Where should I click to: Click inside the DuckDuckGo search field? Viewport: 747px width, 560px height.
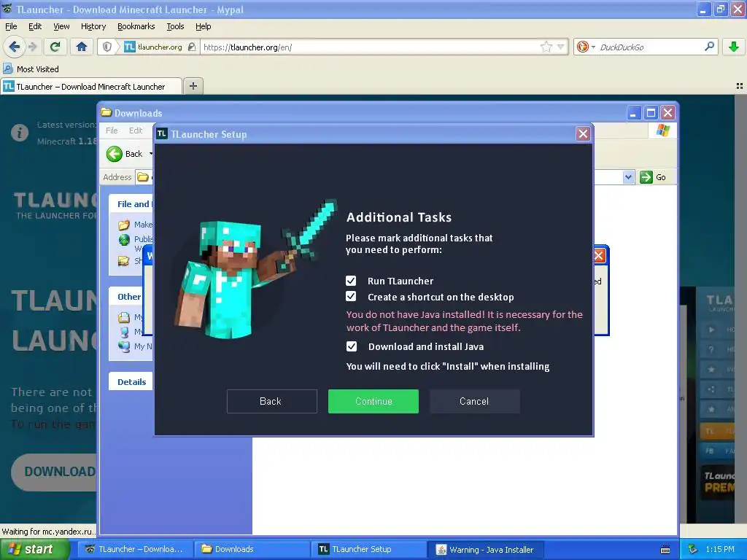pos(650,47)
